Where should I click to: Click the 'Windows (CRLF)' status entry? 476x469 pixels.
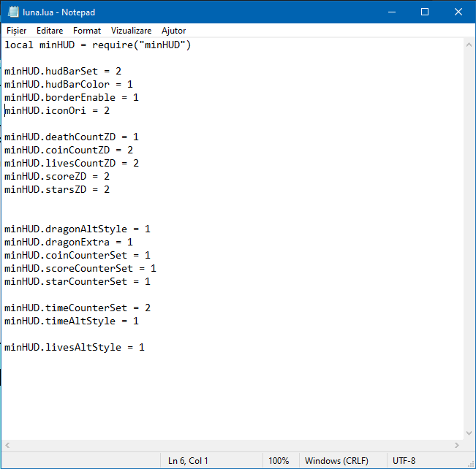pos(336,461)
